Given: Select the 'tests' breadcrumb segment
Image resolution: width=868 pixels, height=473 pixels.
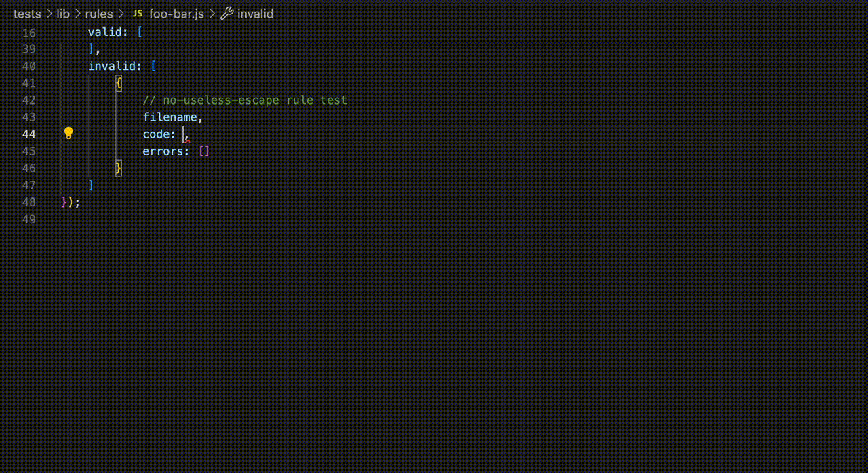Looking at the screenshot, I should pos(27,14).
